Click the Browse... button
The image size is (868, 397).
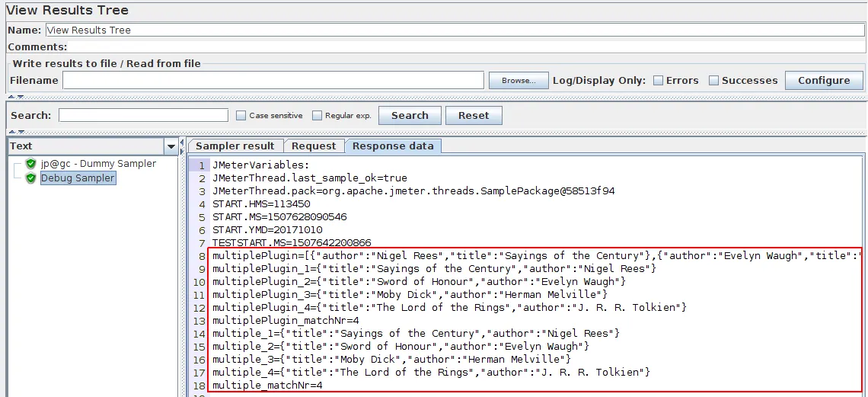[x=519, y=80]
